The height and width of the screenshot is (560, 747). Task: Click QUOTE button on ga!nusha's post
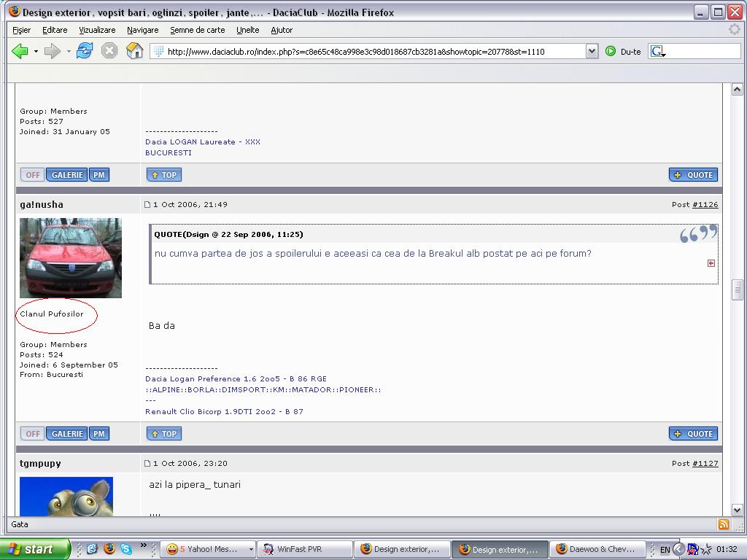(x=693, y=434)
